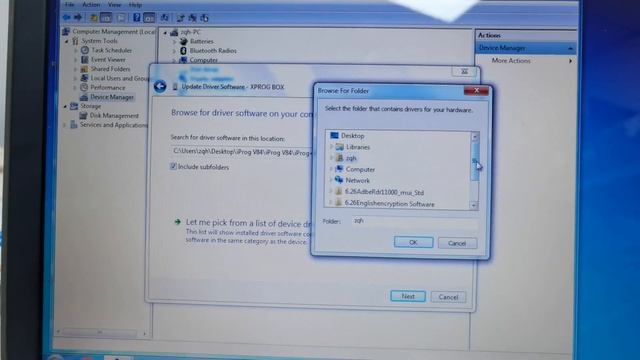The width and height of the screenshot is (640, 360).
Task: Click scroll up arrow in folder tree scrollbar
Action: [475, 137]
